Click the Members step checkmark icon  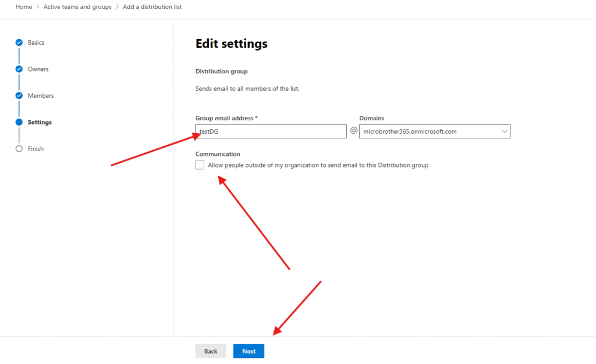point(19,95)
